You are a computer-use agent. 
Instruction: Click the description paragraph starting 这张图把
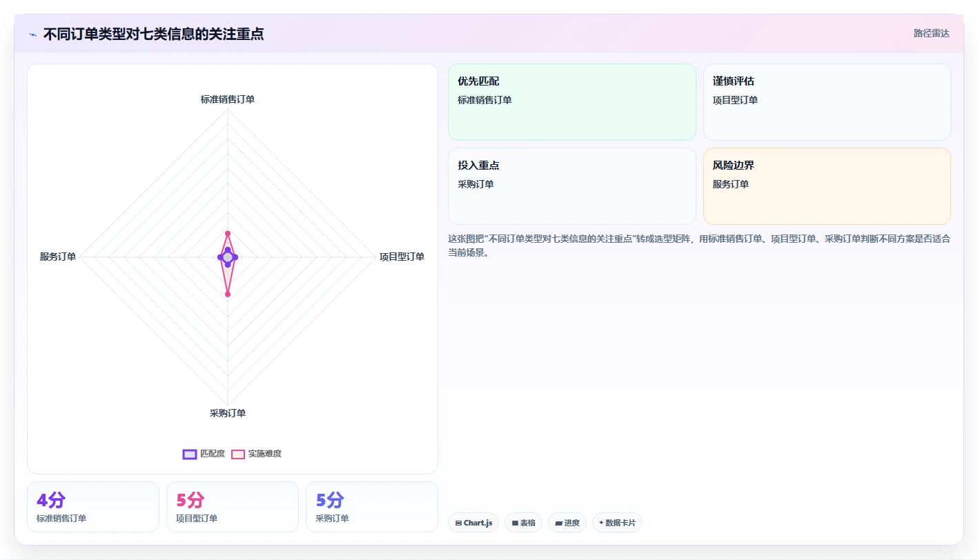click(699, 246)
